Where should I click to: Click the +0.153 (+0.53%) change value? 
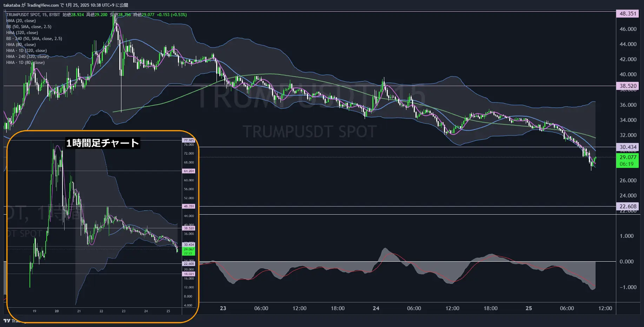click(172, 15)
